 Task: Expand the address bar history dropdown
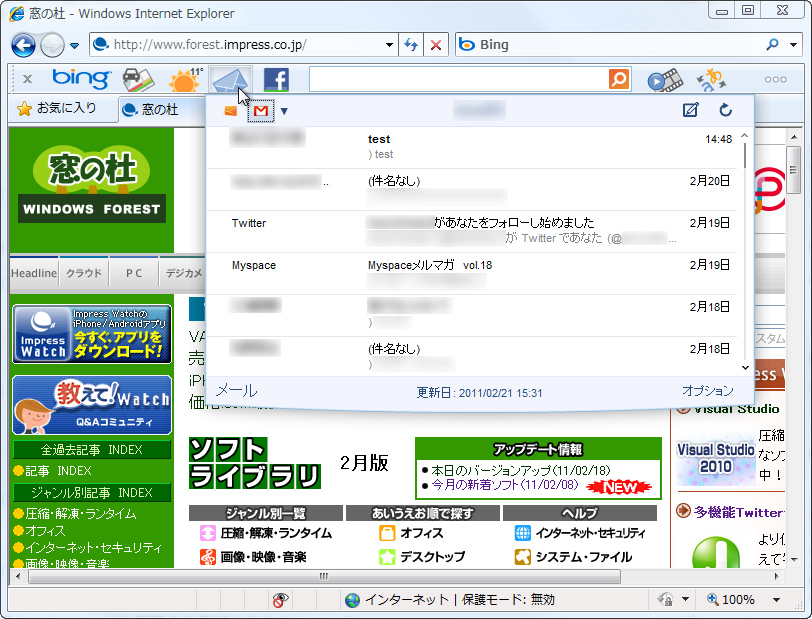point(391,45)
